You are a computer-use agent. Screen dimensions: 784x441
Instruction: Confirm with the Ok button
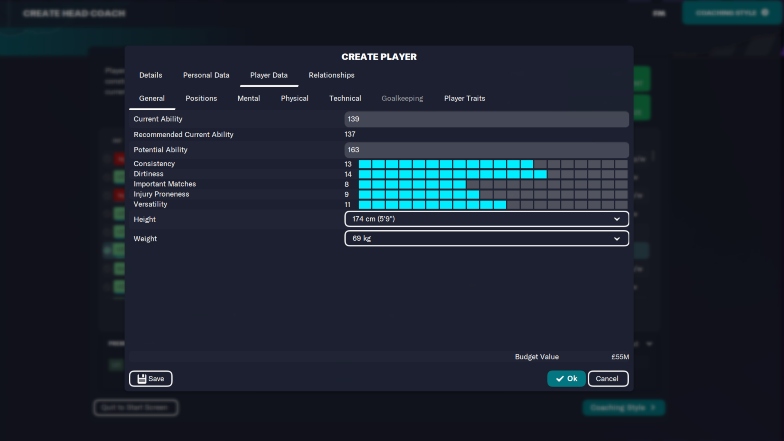point(566,378)
